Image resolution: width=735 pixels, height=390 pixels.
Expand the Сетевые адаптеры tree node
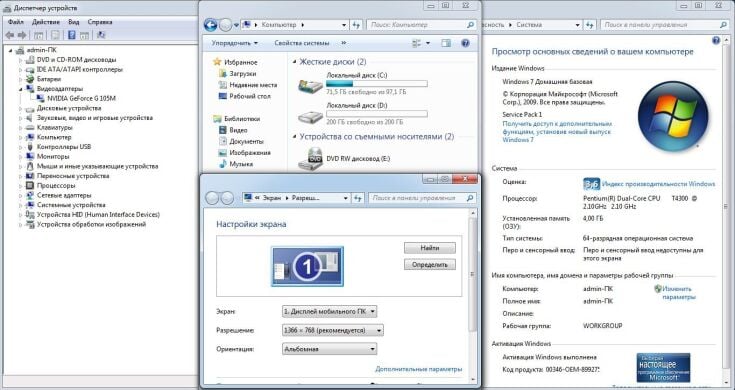21,195
